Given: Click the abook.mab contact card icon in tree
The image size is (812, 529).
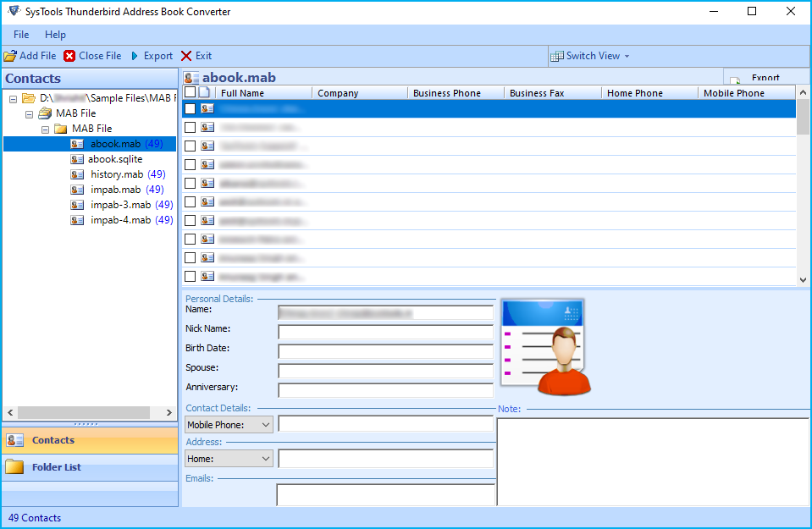Looking at the screenshot, I should [x=77, y=144].
